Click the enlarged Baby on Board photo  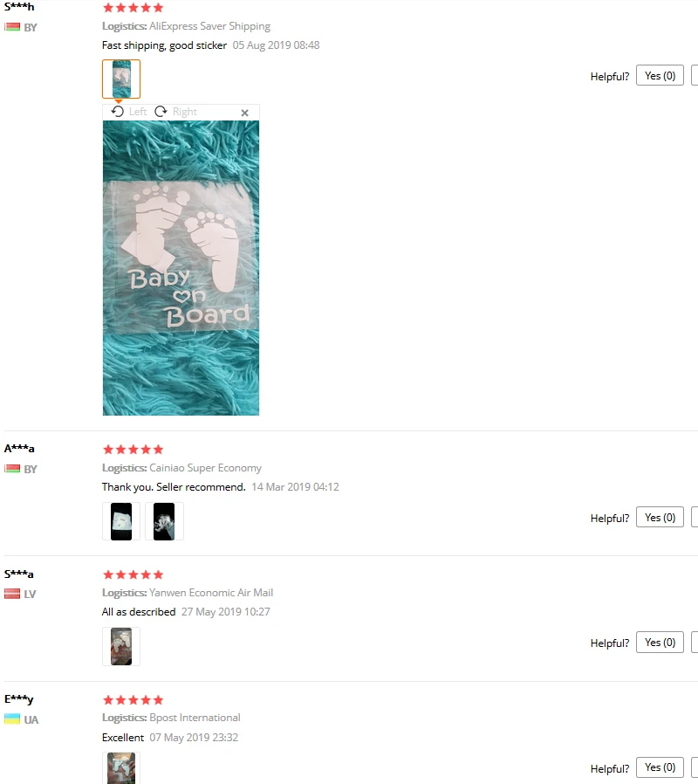pyautogui.click(x=181, y=268)
